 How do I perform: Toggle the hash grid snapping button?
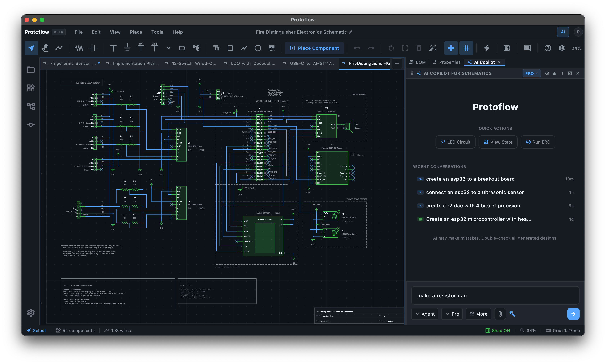click(x=466, y=48)
